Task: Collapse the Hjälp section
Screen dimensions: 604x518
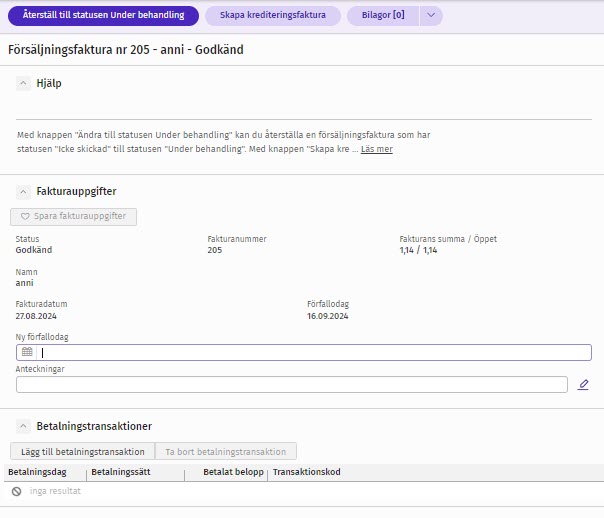Action: 23,83
